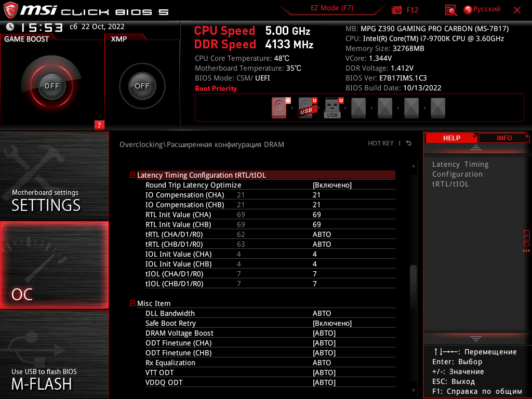Select the USB key boot priority device
Viewport: 532px width, 399px height.
[x=332, y=108]
